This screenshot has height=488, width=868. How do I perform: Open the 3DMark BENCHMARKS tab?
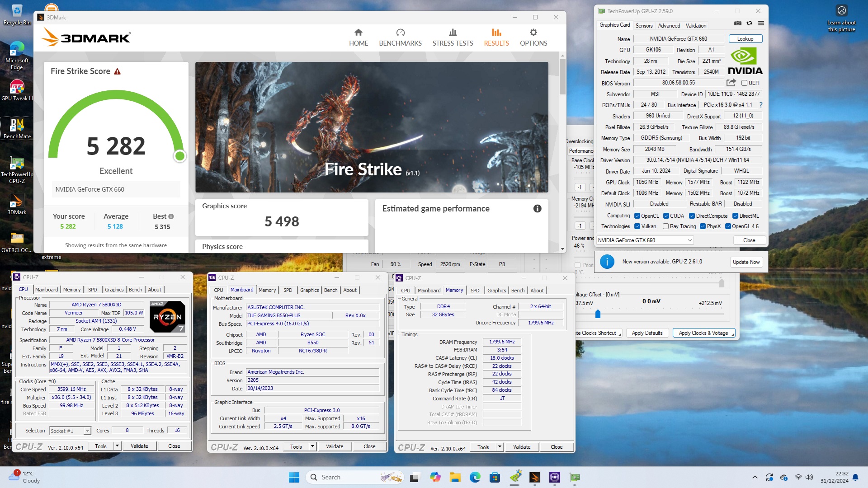pos(400,38)
